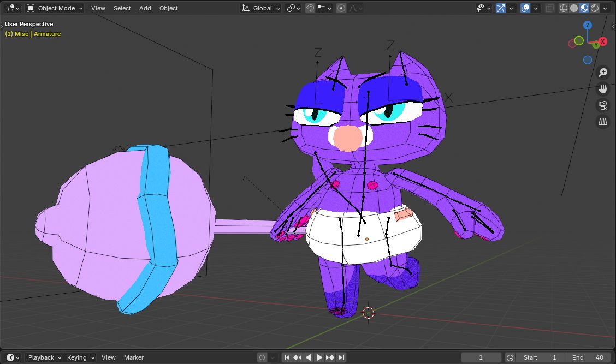Viewport: 616px width, 364px height.
Task: Toggle proportional editing
Action: coord(341,8)
